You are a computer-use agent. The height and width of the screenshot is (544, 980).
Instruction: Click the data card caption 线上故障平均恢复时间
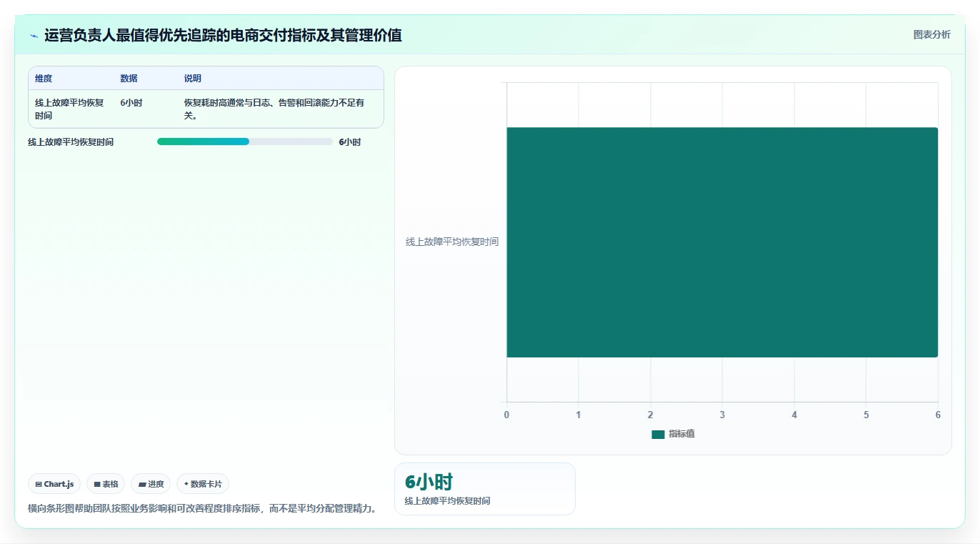click(x=447, y=501)
